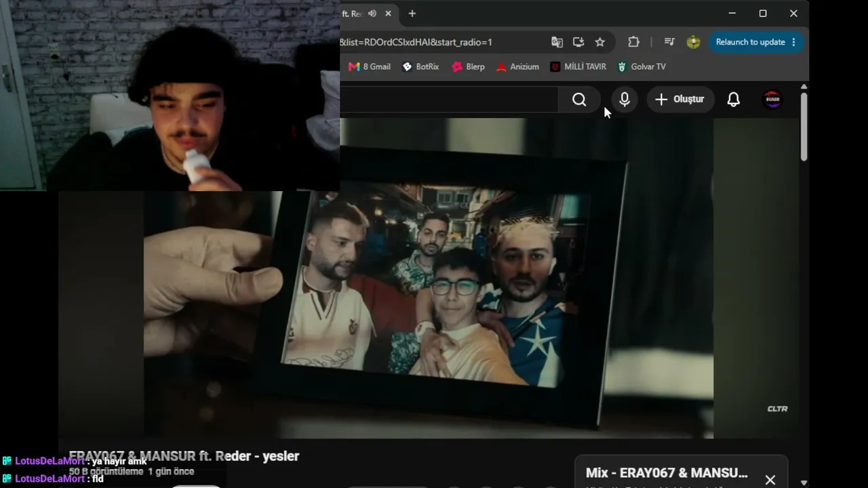The width and height of the screenshot is (868, 488).
Task: Open the Gmail bookmark
Action: [370, 66]
